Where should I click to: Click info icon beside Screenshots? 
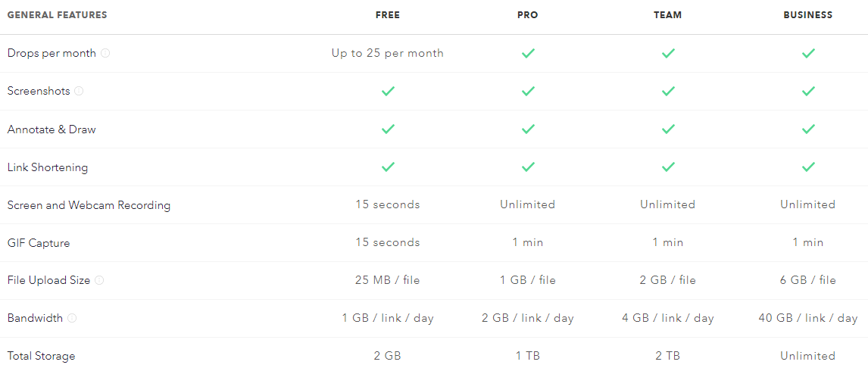[80, 92]
